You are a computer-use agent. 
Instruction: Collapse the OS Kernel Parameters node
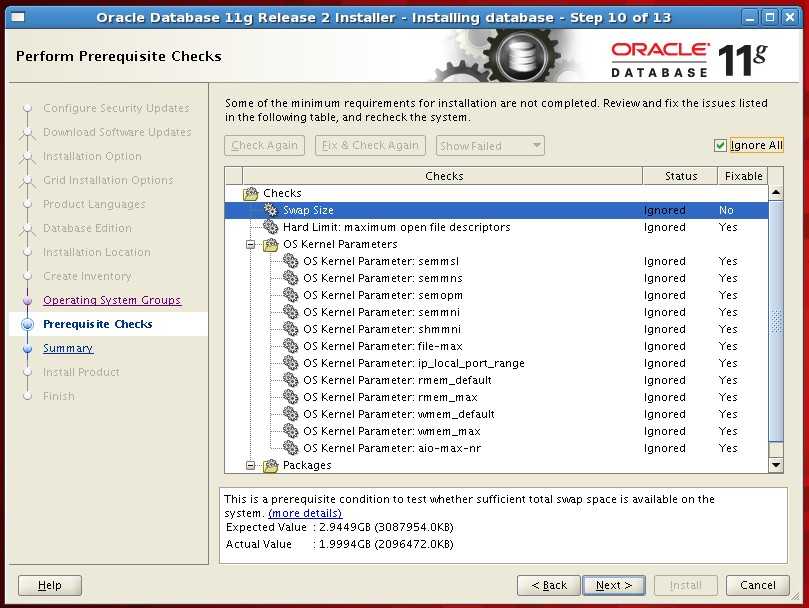[251, 244]
